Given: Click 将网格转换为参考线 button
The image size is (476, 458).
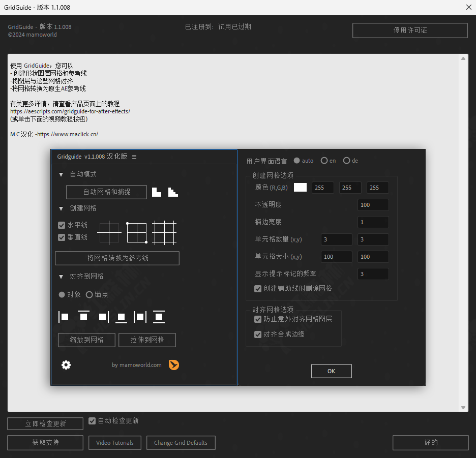Looking at the screenshot, I should pyautogui.click(x=117, y=258).
